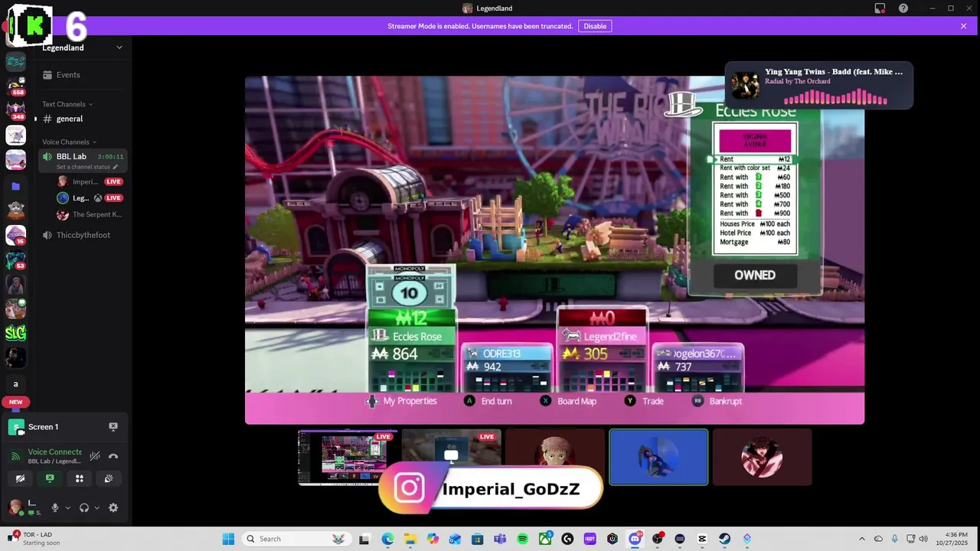Click the Windows taskbar search box

click(296, 539)
